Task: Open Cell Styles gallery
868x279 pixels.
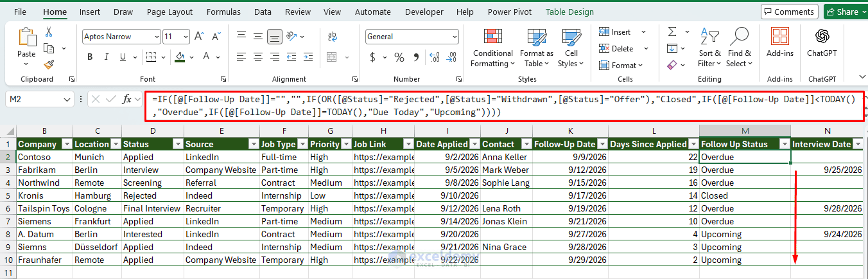Action: coord(571,48)
